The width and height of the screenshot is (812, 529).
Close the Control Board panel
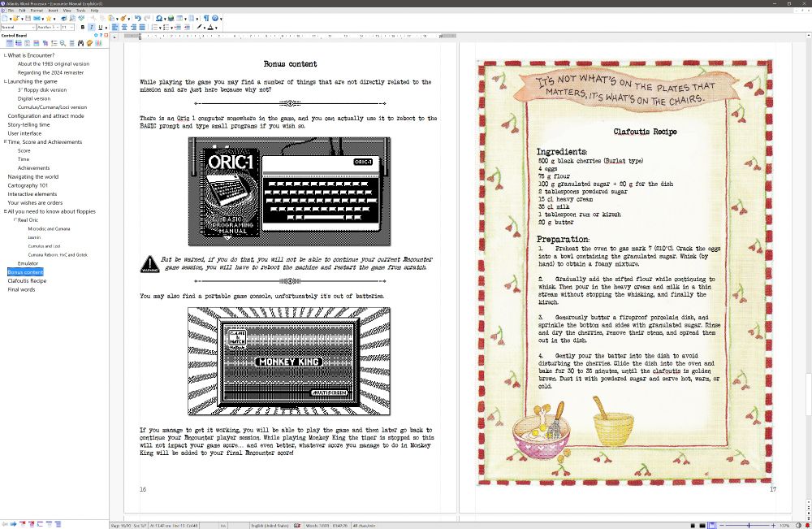tap(106, 35)
